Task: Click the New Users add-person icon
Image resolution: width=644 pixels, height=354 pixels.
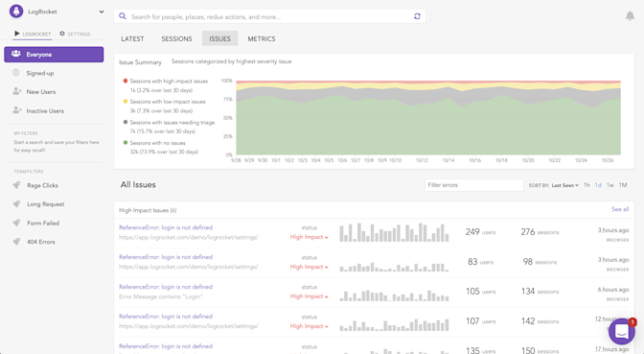Action: pos(17,91)
